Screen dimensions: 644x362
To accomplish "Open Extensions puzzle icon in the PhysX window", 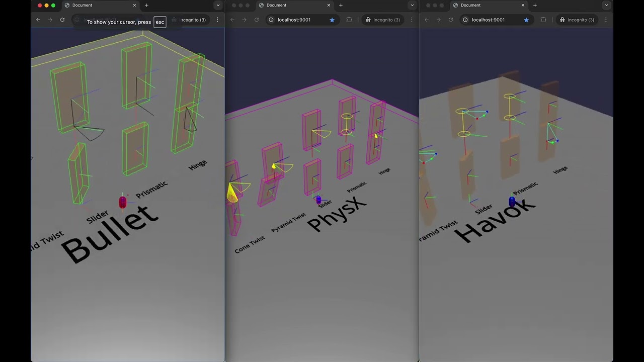I will (349, 20).
